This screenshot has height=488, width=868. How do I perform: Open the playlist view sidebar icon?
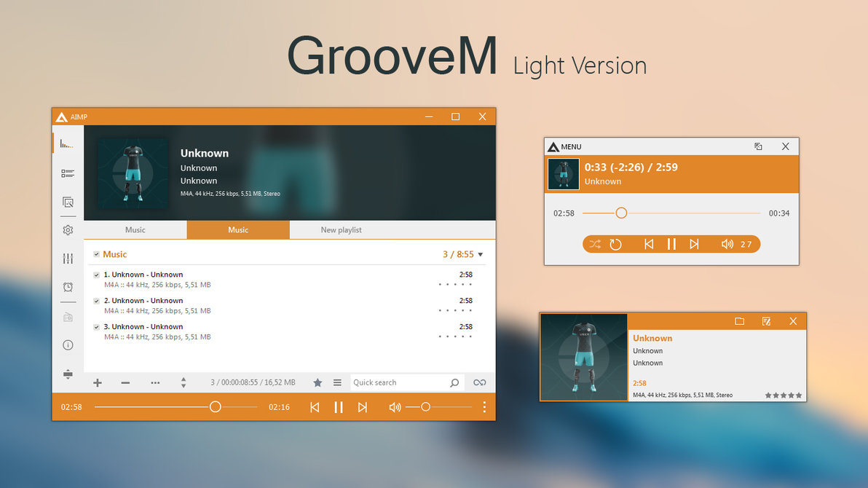[68, 173]
